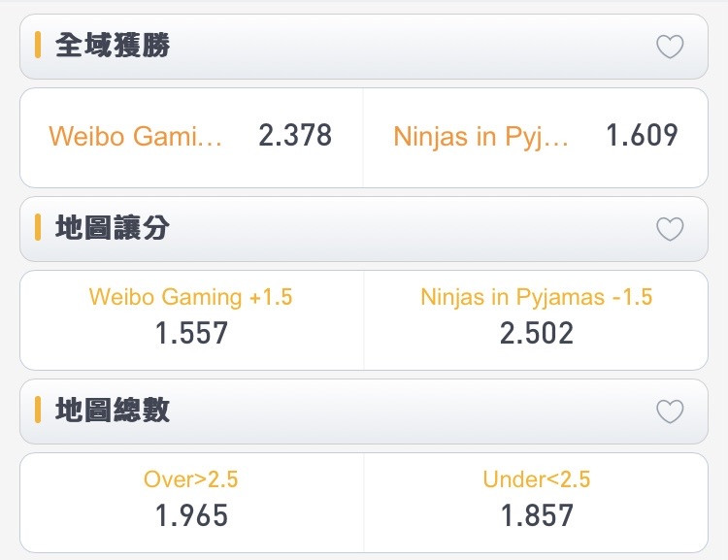This screenshot has width=728, height=560.
Task: Collapse the 地圖讓分 section header
Action: pyautogui.click(x=364, y=229)
